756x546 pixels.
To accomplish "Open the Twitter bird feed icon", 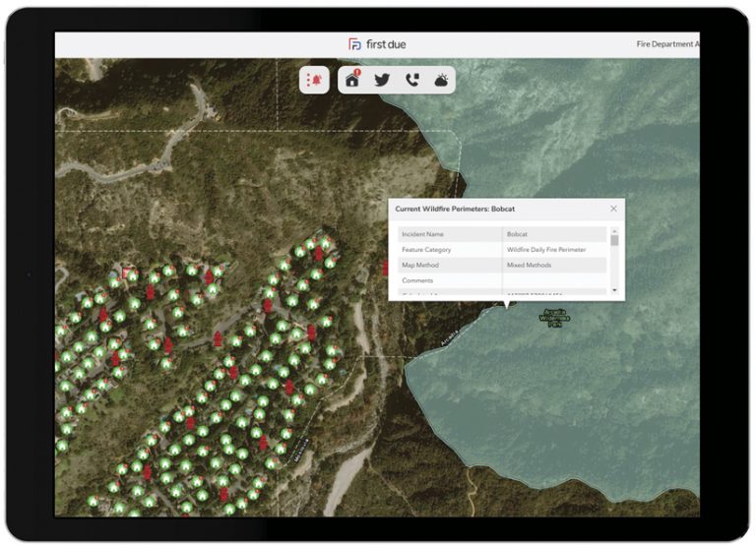I will pos(382,80).
